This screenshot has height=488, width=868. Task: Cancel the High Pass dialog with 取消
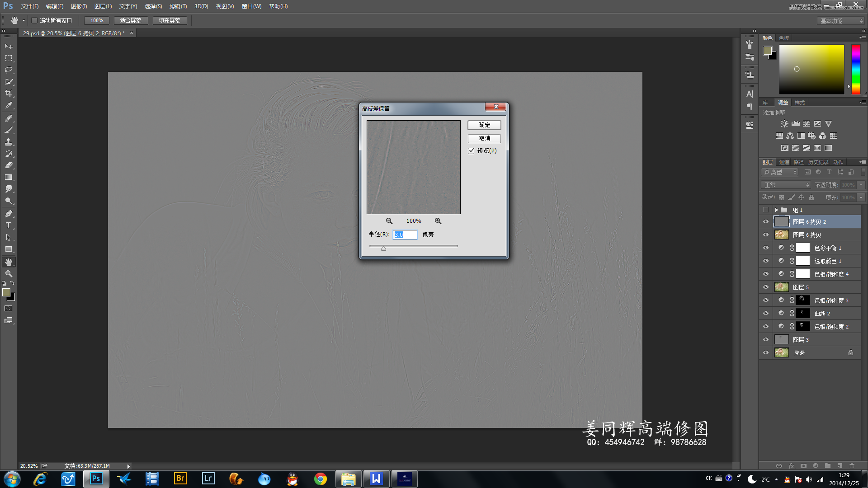click(484, 139)
